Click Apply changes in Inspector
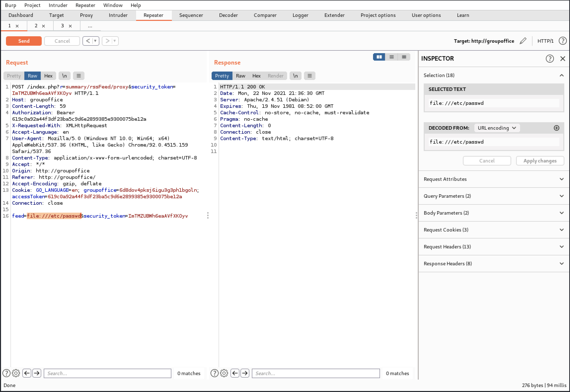 coord(540,161)
